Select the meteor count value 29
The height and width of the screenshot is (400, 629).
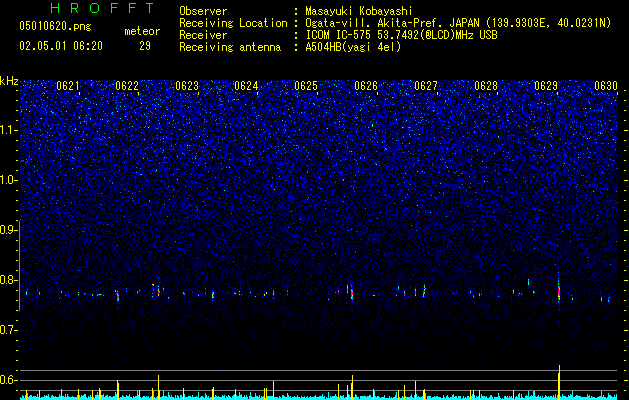[x=145, y=46]
